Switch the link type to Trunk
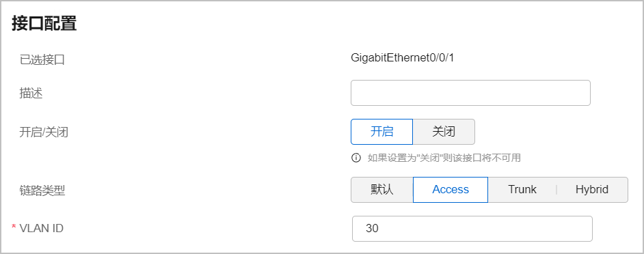This screenshot has height=254, width=644. point(522,190)
